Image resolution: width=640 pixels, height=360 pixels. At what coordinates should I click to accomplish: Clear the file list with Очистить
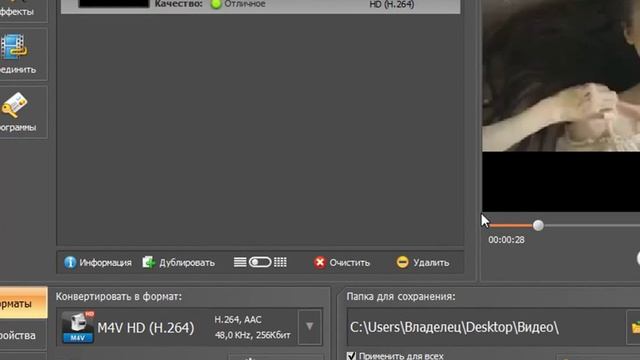tap(342, 262)
